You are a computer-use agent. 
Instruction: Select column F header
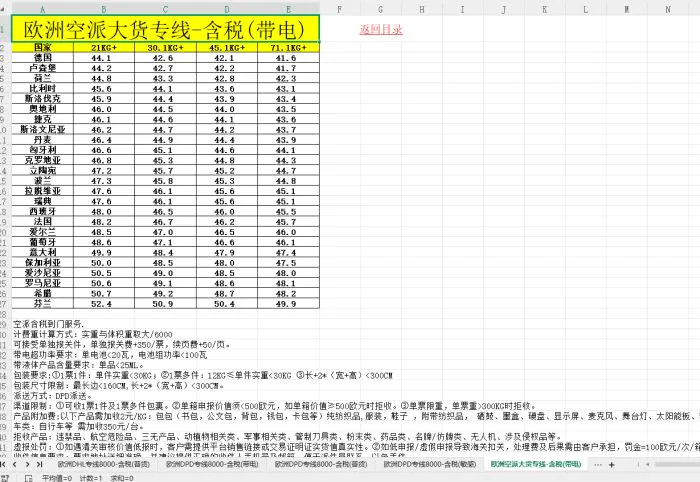[340, 9]
